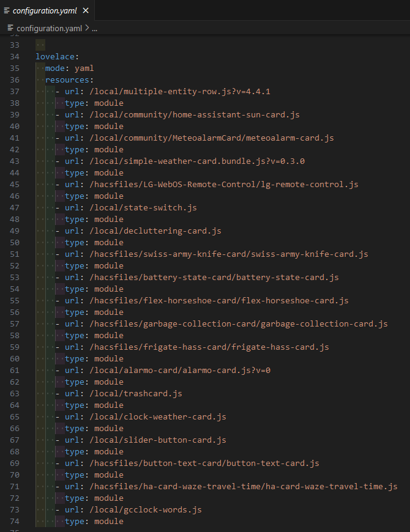Open configuration.yaml breadcrumb item
Screen dimensions: 410x532
point(49,28)
